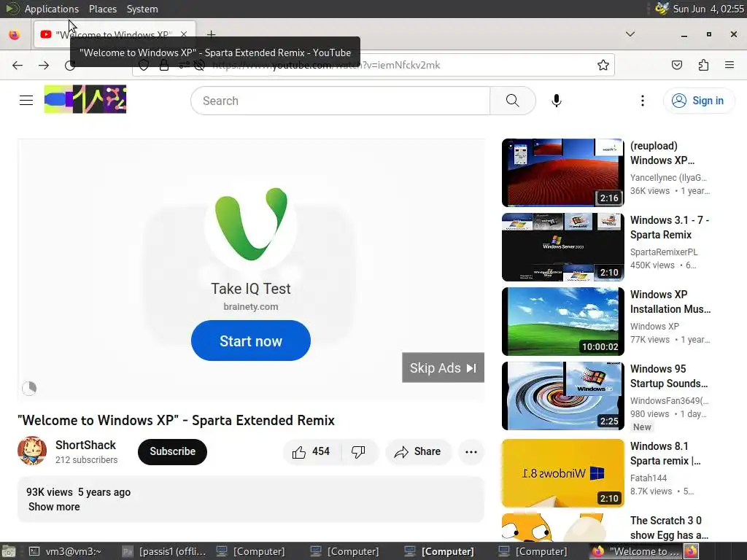
Task: Open Windows 3.1 - 7 Sparta Remix thumbnail
Action: click(x=562, y=247)
